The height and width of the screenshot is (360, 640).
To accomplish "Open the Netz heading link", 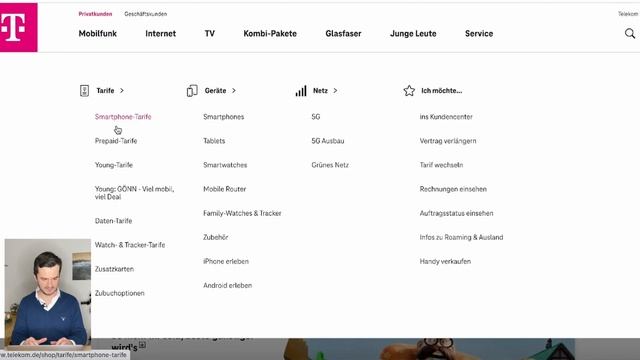I will (x=320, y=91).
